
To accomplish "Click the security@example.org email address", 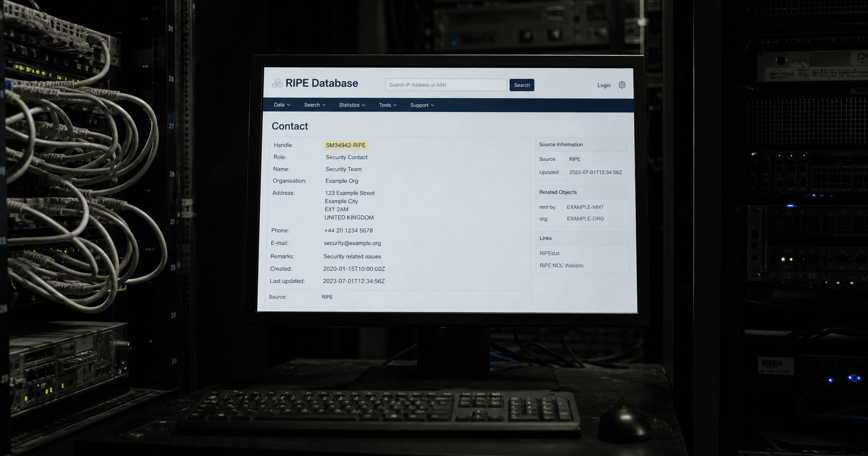I will pyautogui.click(x=352, y=243).
